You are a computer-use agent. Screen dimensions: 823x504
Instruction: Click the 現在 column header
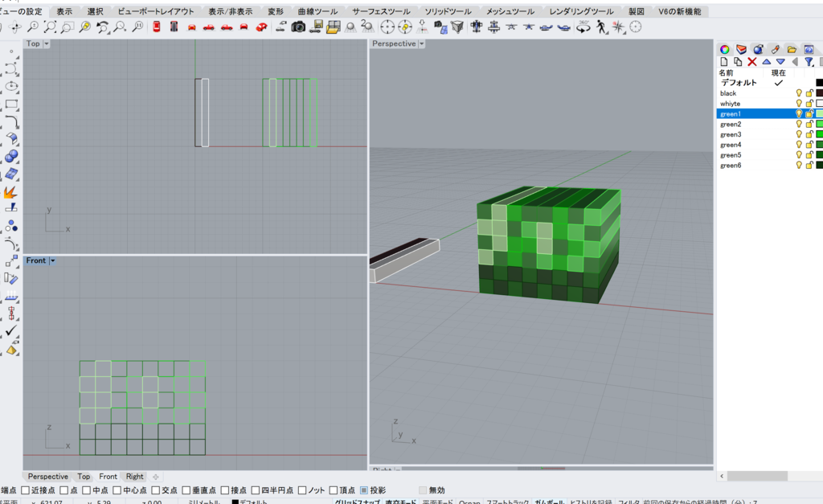coord(778,73)
